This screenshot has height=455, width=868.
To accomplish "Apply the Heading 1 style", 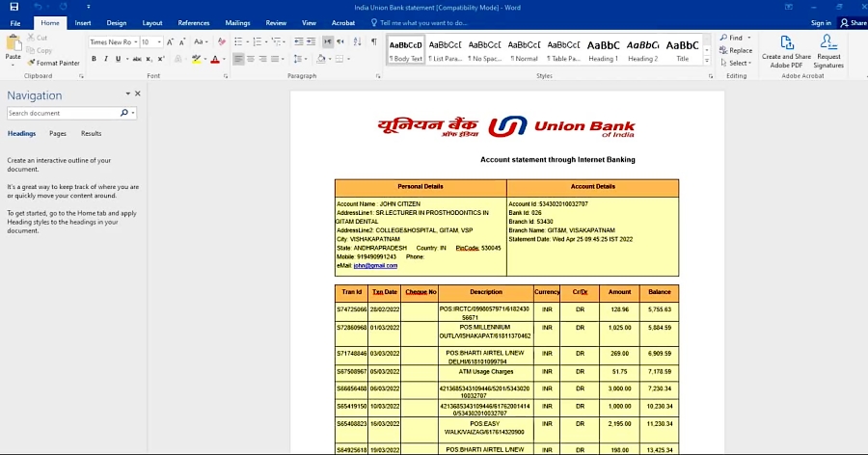I will (604, 50).
